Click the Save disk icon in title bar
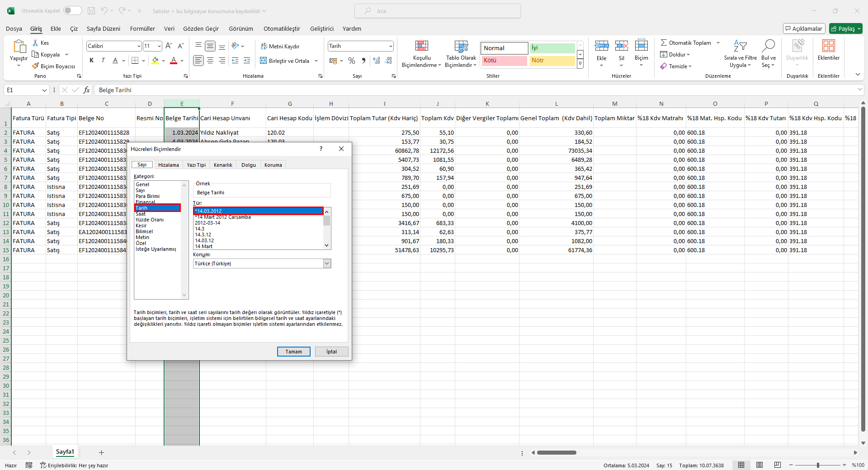Image resolution: width=868 pixels, height=470 pixels. [91, 10]
